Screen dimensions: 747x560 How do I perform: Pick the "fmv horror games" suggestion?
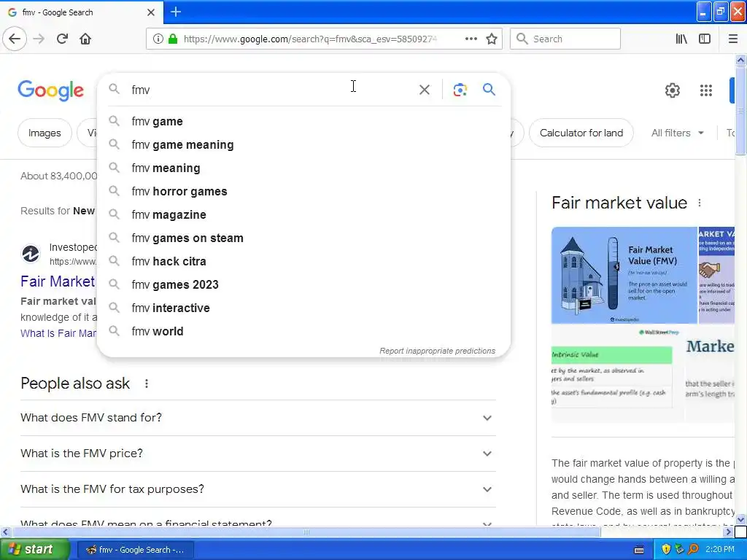[x=304, y=192]
